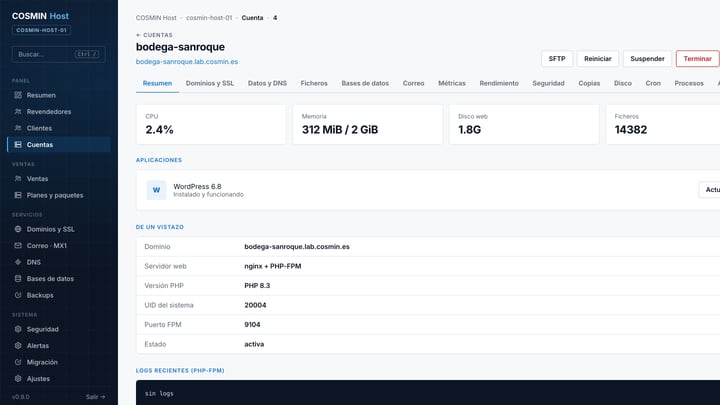Open Resumen icon in the sidebar panel
The width and height of the screenshot is (720, 405).
[x=18, y=95]
